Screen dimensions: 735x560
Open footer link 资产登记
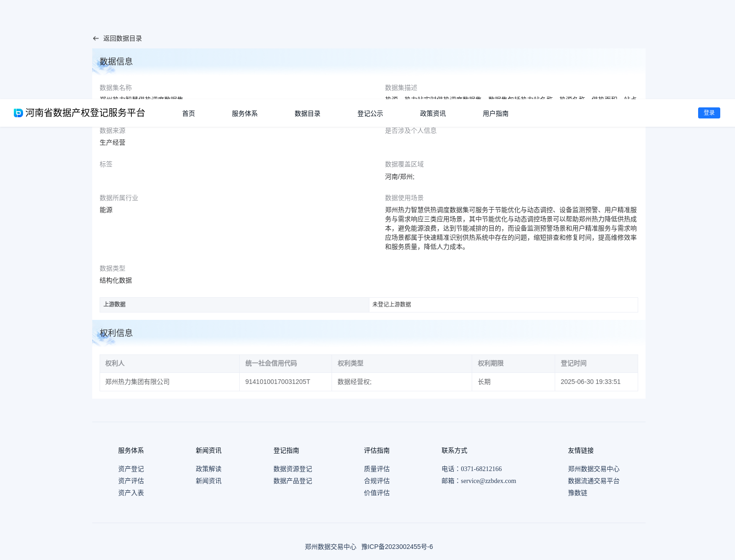click(131, 469)
